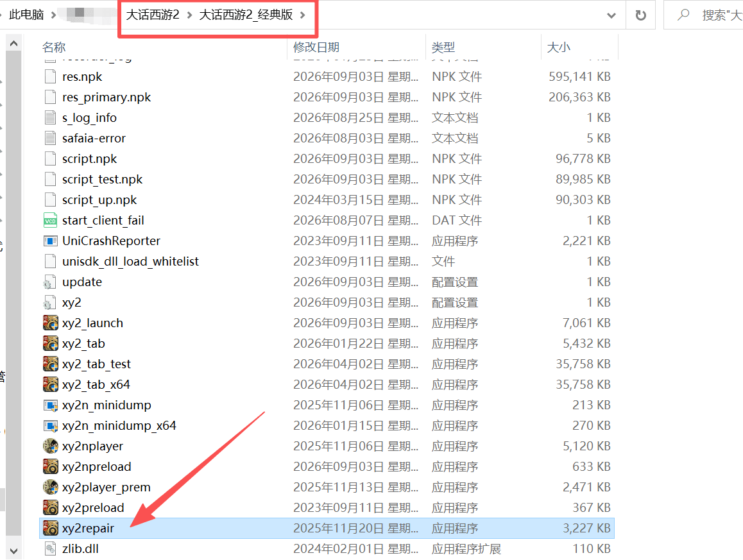The height and width of the screenshot is (560, 743).
Task: Click the 96,778 KB size cell
Action: [583, 158]
